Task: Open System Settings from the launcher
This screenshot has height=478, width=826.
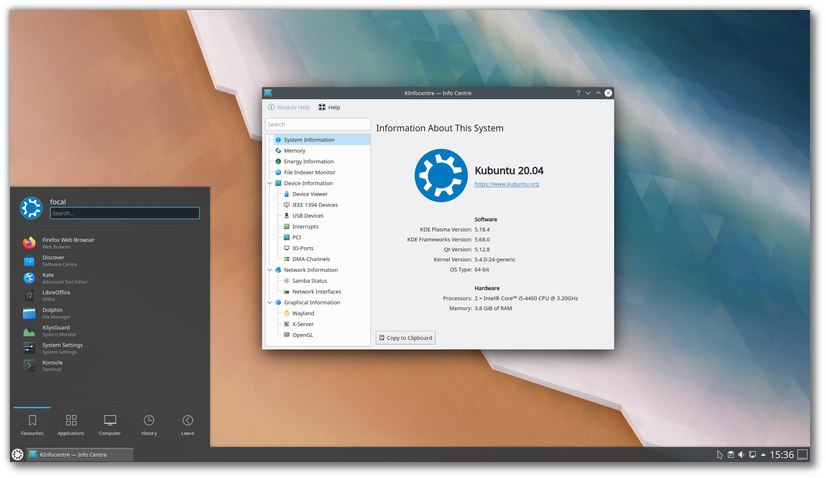Action: tap(111, 348)
